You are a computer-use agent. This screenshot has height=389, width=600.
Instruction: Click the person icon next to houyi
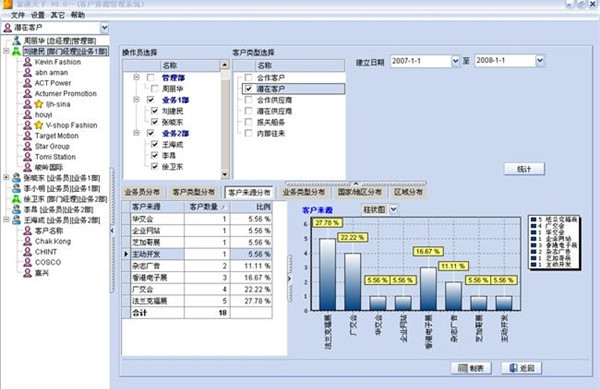[x=28, y=115]
